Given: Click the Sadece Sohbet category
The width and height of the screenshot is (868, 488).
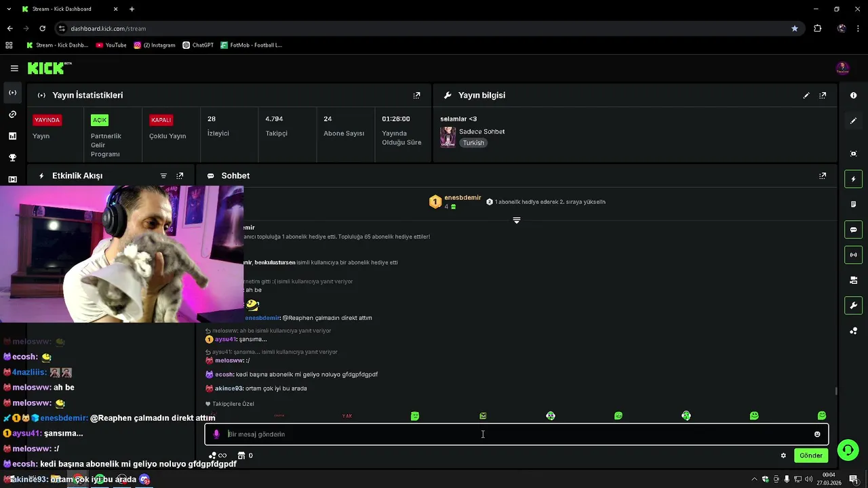Looking at the screenshot, I should (482, 131).
